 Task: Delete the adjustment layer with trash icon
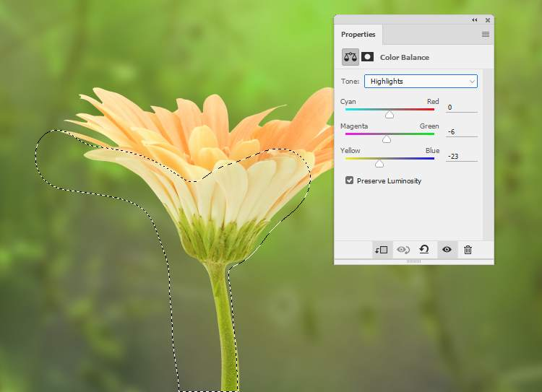(468, 250)
